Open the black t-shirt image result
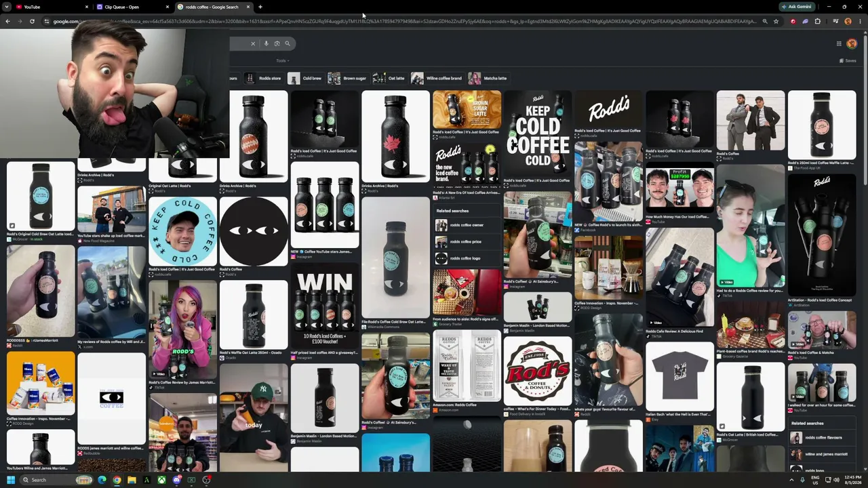The width and height of the screenshot is (868, 488). click(679, 376)
